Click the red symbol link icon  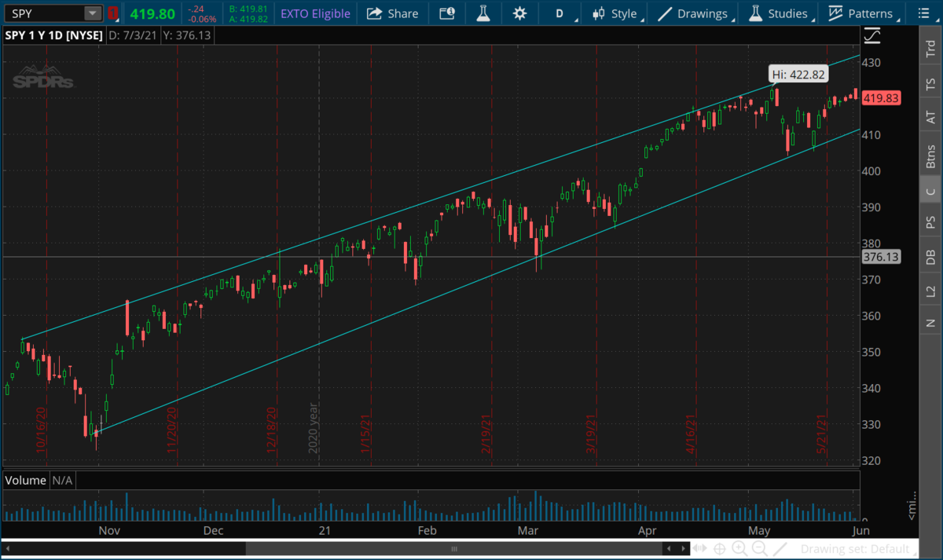tap(113, 13)
